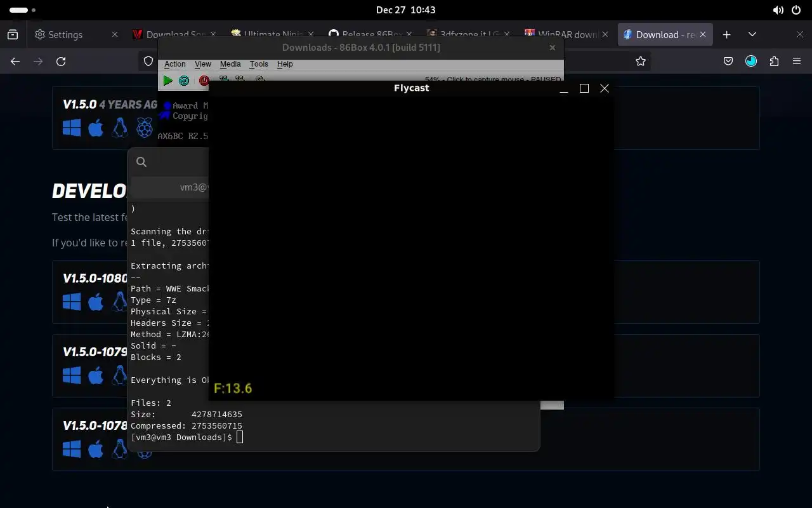Switch to the Ultimate Ninja tab
Image resolution: width=812 pixels, height=508 pixels.
pos(272,34)
